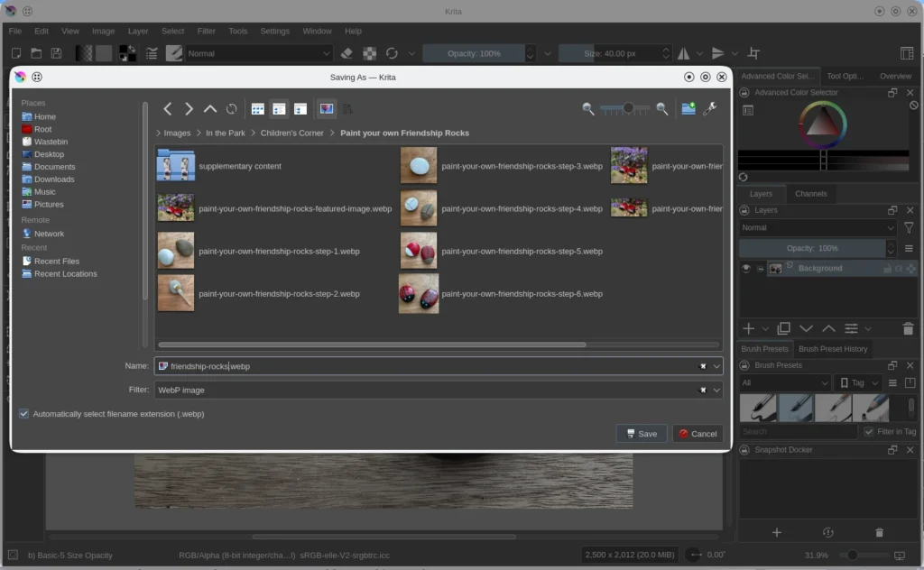Switch to Brush Preset History tab

click(833, 349)
